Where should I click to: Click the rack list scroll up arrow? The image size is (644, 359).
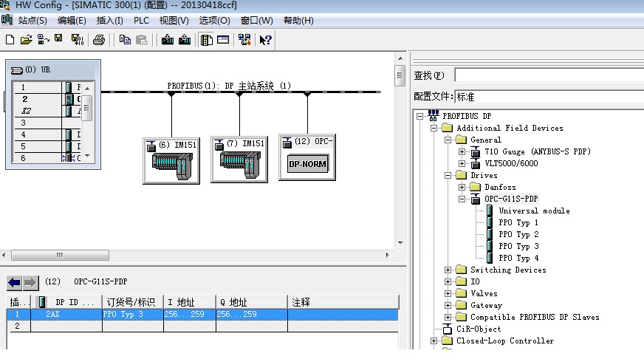coord(87,89)
